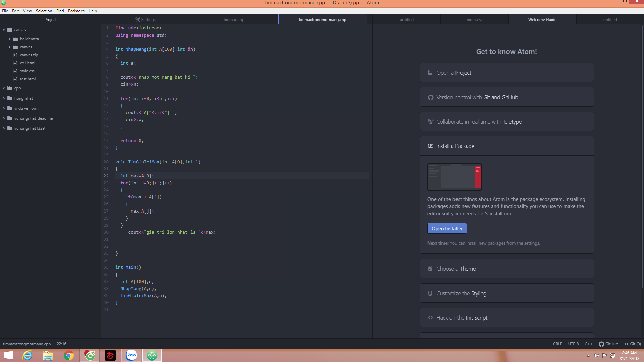The image size is (644, 362).
Task: Open the style.css file in tree
Action: tap(27, 71)
